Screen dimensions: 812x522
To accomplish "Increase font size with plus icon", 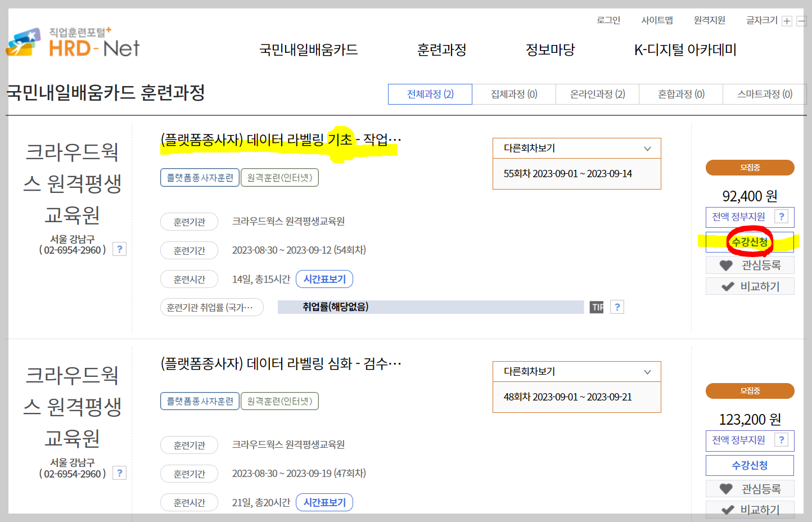I will point(787,21).
